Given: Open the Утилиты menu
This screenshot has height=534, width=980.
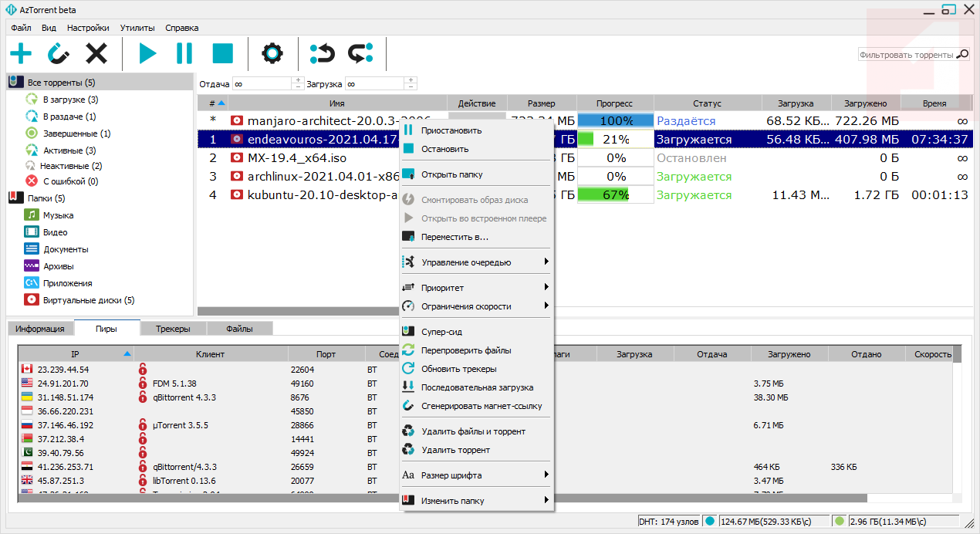Looking at the screenshot, I should [137, 28].
